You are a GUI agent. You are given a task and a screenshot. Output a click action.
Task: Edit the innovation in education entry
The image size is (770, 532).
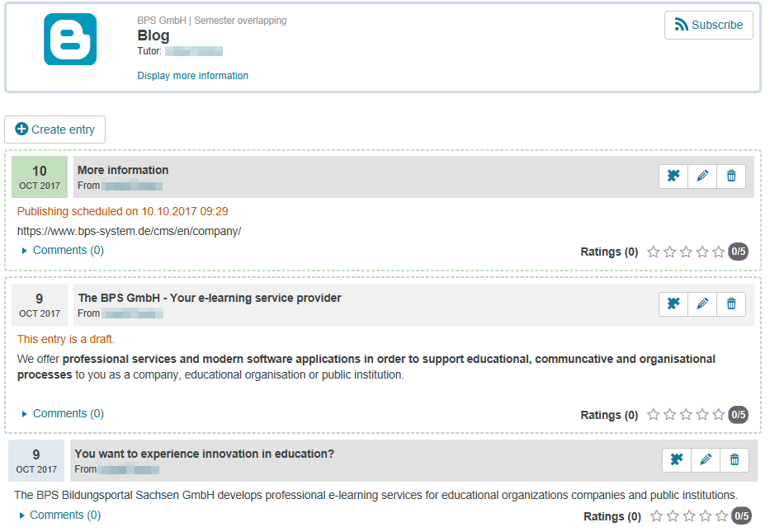click(706, 460)
